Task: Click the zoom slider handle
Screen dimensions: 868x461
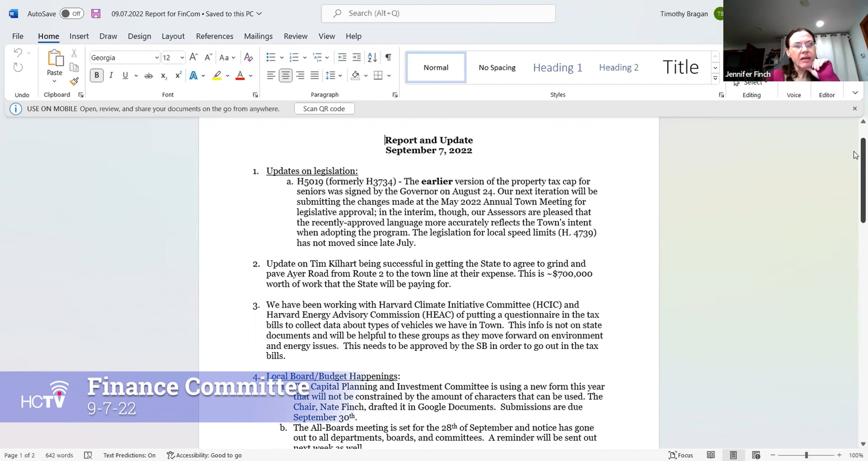Action: tap(806, 455)
